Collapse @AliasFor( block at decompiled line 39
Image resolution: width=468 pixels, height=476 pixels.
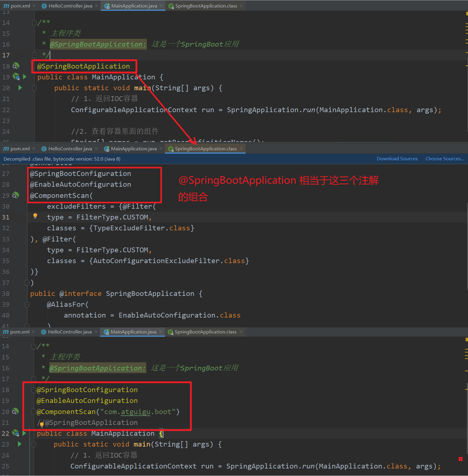(x=27, y=305)
